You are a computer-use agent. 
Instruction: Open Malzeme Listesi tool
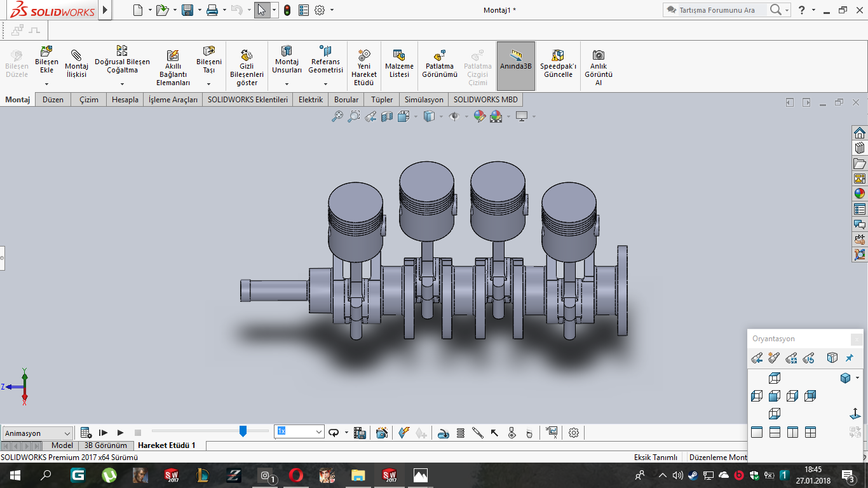click(x=399, y=55)
